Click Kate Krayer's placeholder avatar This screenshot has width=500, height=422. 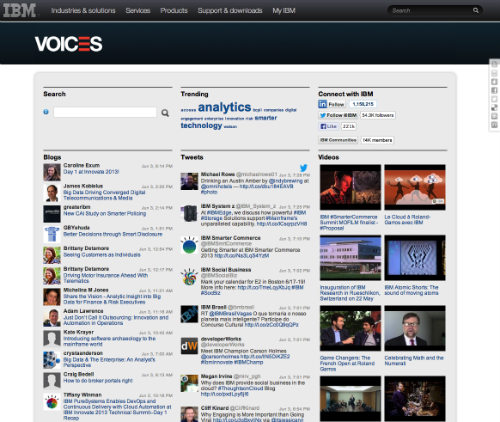pyautogui.click(x=52, y=339)
